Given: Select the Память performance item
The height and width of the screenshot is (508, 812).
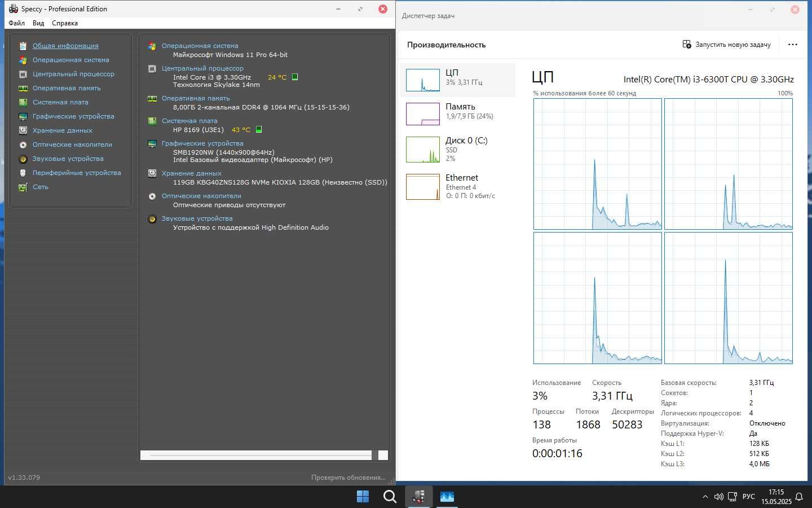Looking at the screenshot, I should (458, 114).
